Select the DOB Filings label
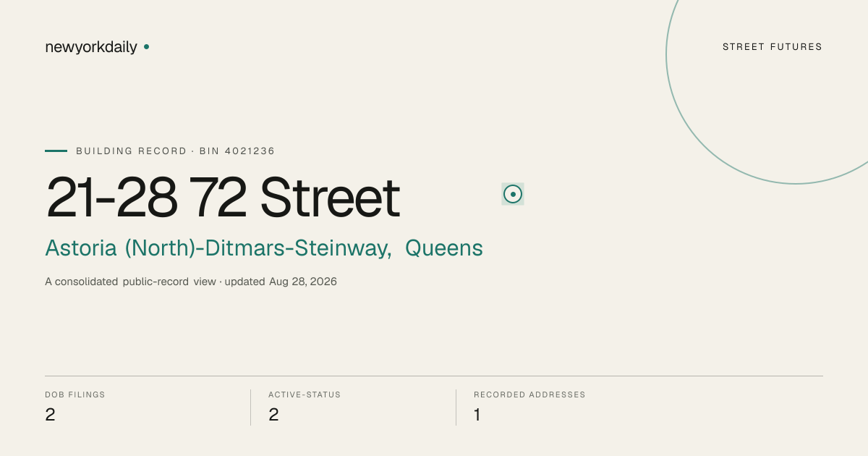 click(x=75, y=394)
